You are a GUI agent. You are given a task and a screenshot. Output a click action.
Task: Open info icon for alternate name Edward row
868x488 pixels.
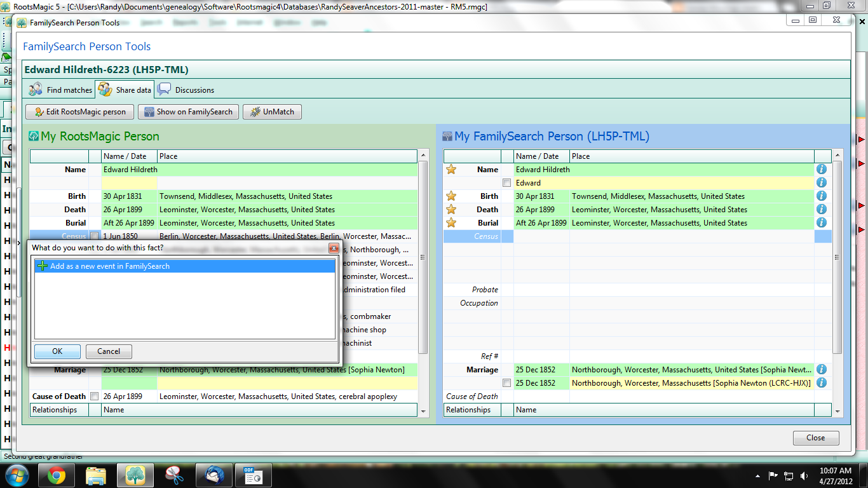click(822, 183)
